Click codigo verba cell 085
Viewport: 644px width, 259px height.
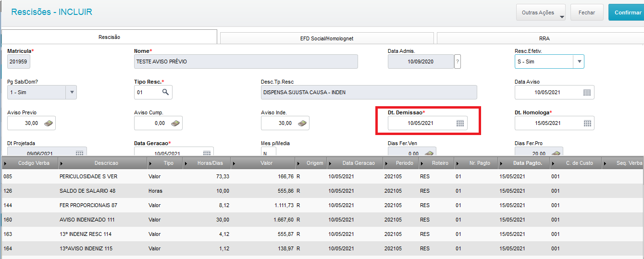[x=7, y=176]
